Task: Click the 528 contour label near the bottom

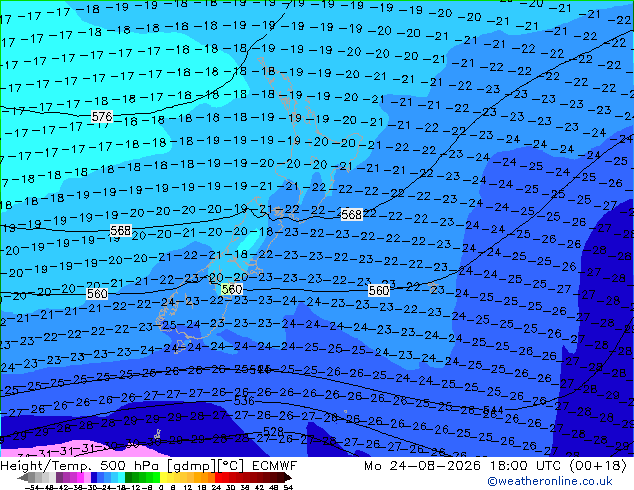Action: click(x=273, y=431)
